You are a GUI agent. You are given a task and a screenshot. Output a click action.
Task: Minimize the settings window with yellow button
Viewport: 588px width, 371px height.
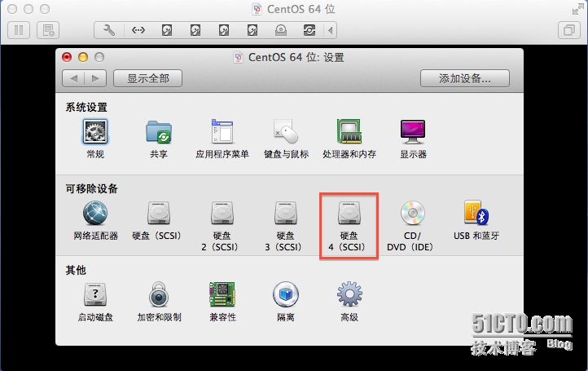click(83, 57)
